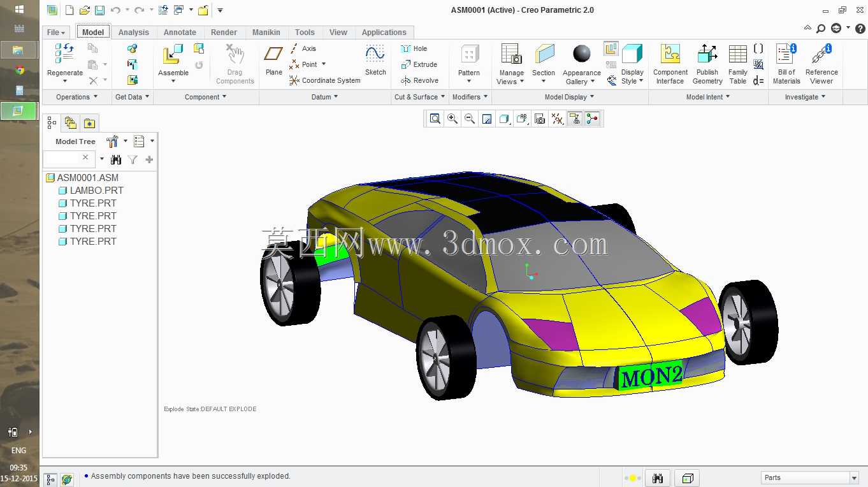This screenshot has height=487, width=868.
Task: Open model tree Settings tools icon
Action: pyautogui.click(x=113, y=142)
